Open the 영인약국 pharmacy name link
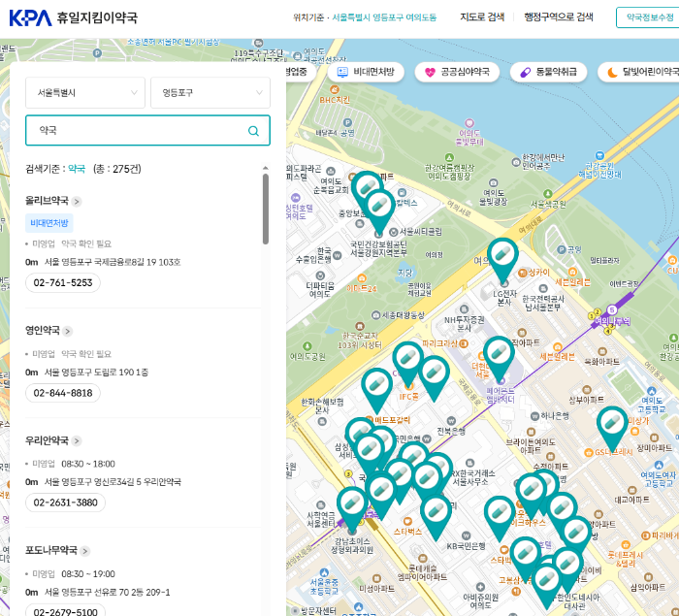Image resolution: width=679 pixels, height=616 pixels. point(43,331)
